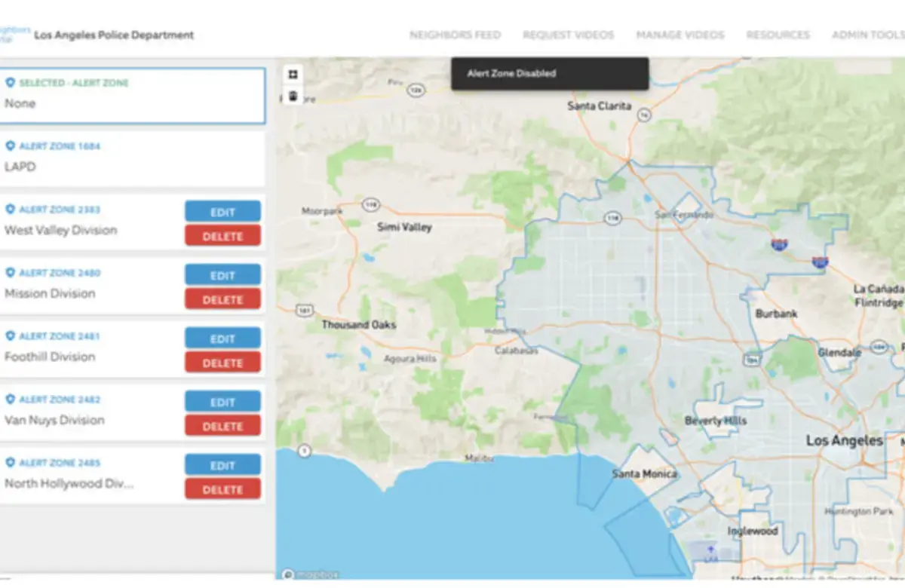Screen dimensions: 905x588
Task: Click Glendale label on the map
Action: coord(839,352)
